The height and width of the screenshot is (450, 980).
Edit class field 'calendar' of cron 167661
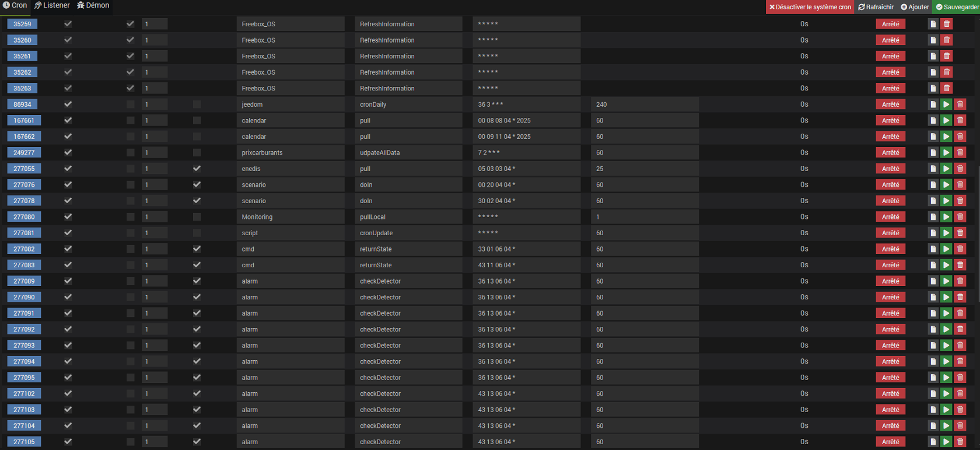point(290,120)
